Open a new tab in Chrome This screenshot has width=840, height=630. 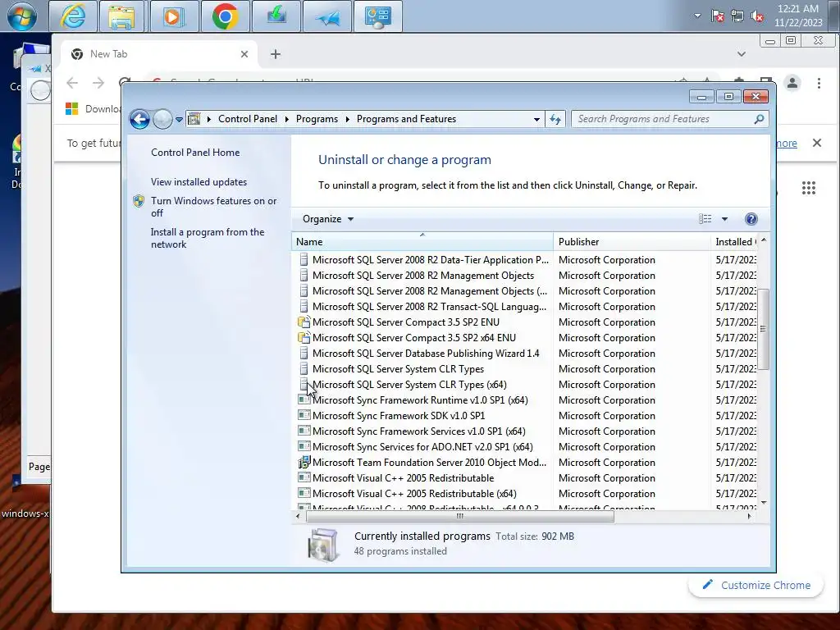tap(276, 54)
